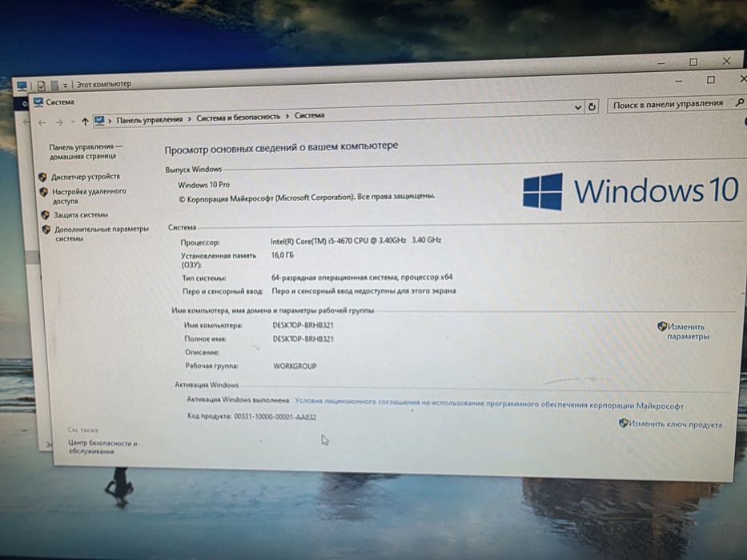Click product code 00331-10000-00001-AA832
Image resolution: width=747 pixels, height=560 pixels.
point(275,417)
